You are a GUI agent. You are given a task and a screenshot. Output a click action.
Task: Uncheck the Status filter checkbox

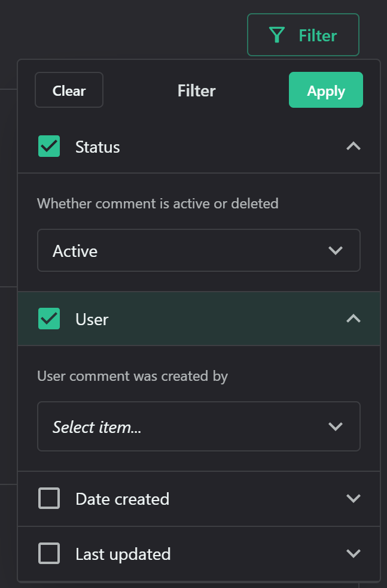[49, 146]
